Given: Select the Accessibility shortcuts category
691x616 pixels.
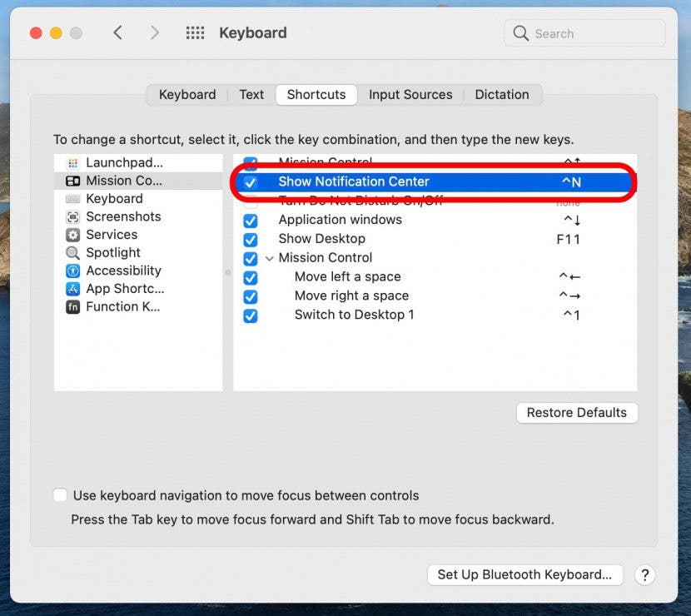Looking at the screenshot, I should (123, 271).
